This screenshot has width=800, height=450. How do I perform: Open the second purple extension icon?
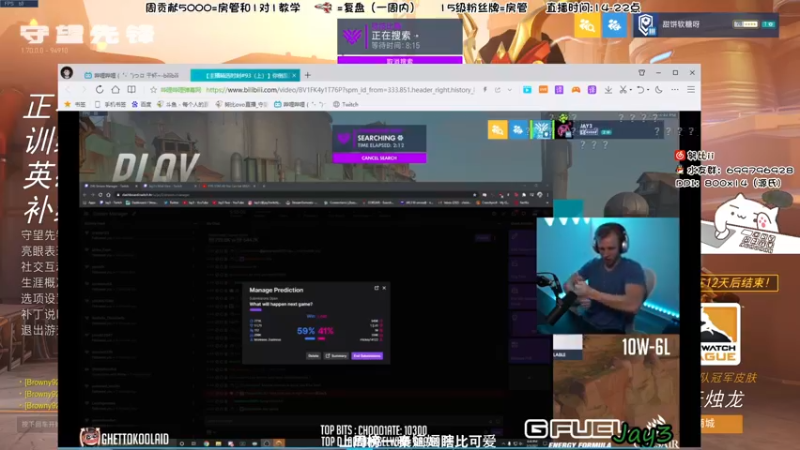point(592,90)
